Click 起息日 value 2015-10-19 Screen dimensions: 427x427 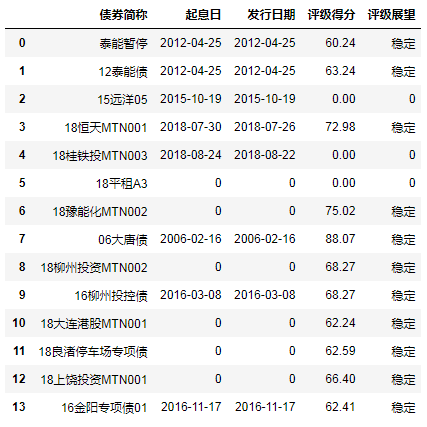[191, 99]
